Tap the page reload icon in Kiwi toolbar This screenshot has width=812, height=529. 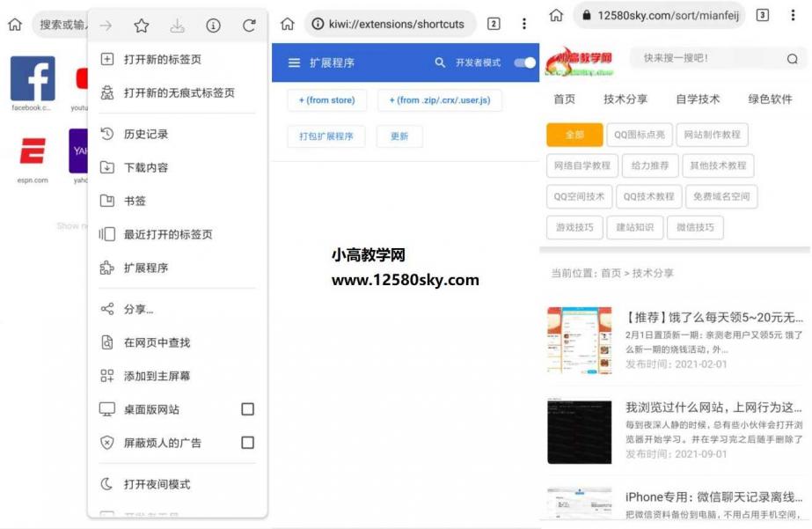coord(250,26)
